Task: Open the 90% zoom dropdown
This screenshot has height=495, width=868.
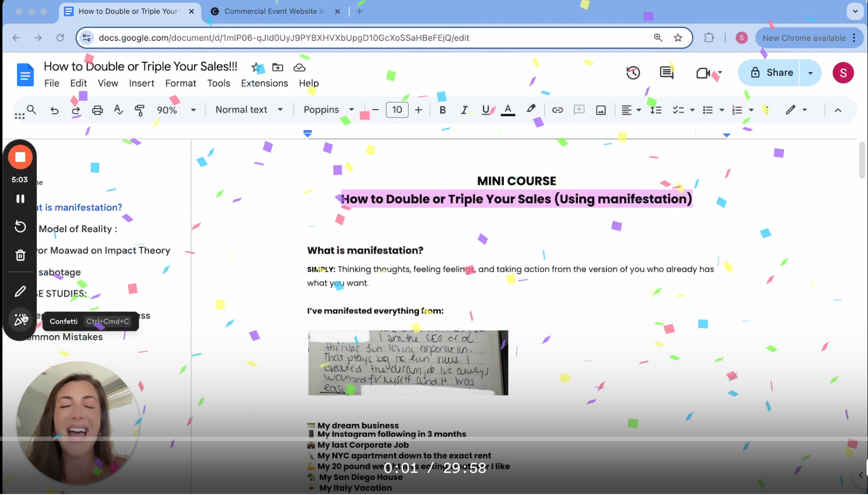Action: (176, 110)
